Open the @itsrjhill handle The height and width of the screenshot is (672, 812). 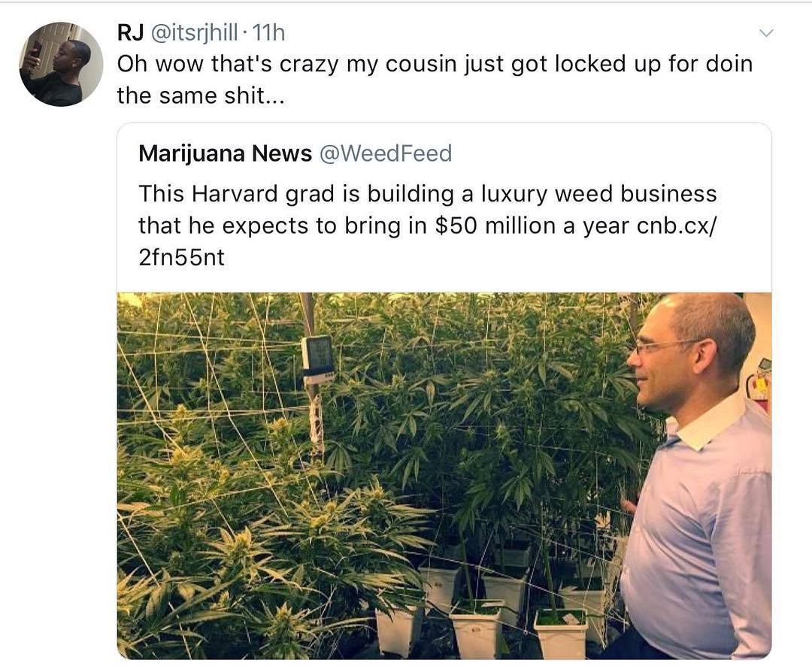coord(194,33)
